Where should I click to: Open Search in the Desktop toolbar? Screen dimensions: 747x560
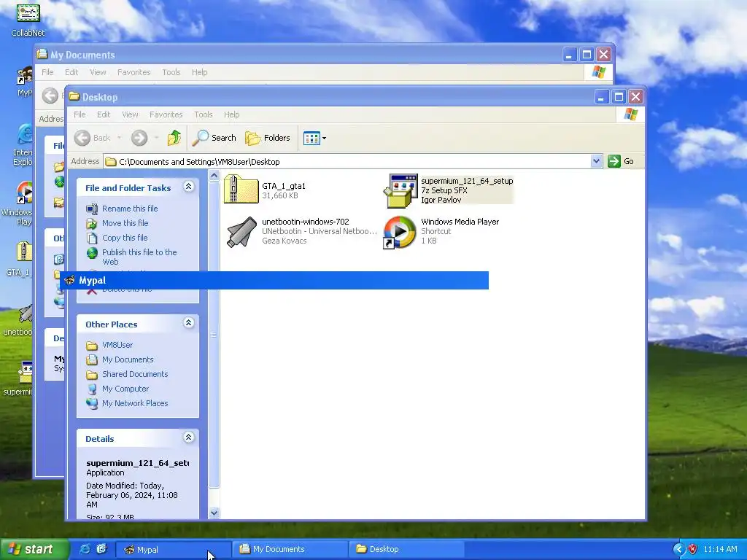214,138
